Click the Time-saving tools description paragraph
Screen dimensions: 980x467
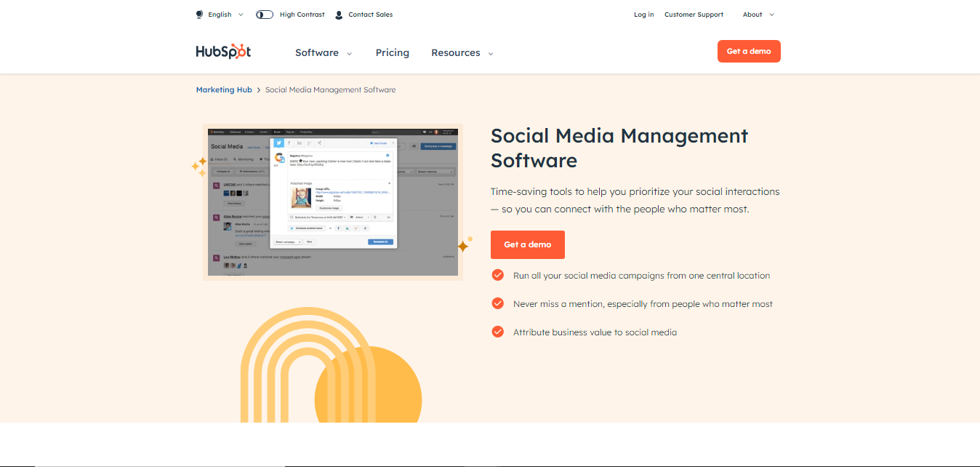click(x=635, y=200)
